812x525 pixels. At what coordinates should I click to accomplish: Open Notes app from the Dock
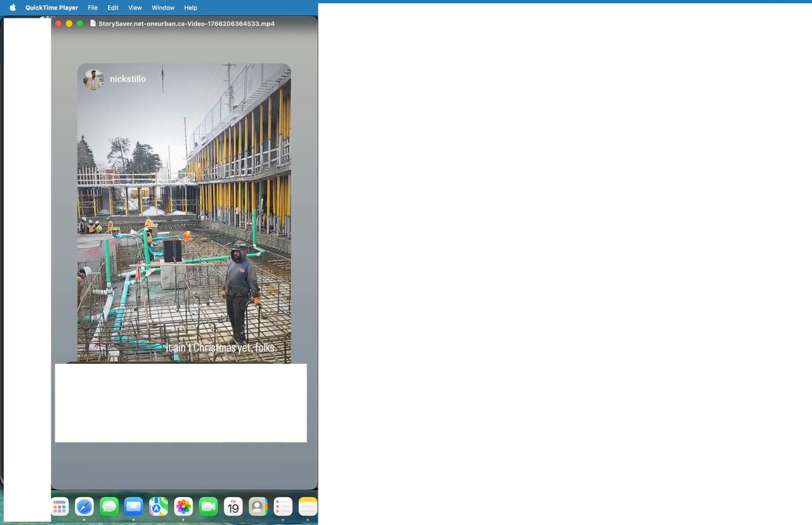coord(308,507)
